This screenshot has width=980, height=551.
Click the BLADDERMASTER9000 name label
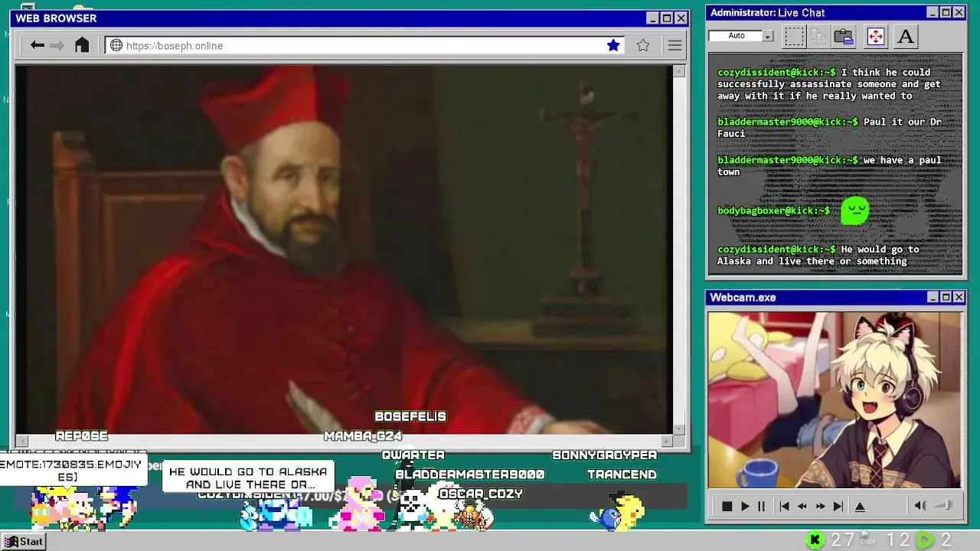coord(470,474)
